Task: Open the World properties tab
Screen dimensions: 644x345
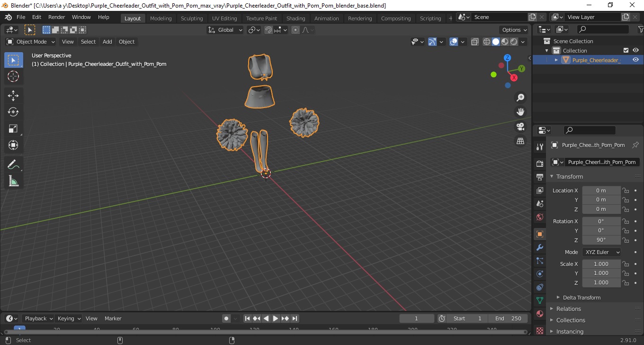Action: click(540, 217)
